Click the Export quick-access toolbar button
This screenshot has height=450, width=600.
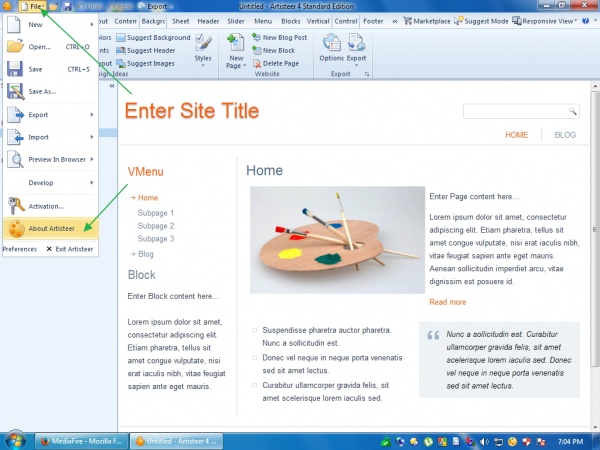[155, 7]
